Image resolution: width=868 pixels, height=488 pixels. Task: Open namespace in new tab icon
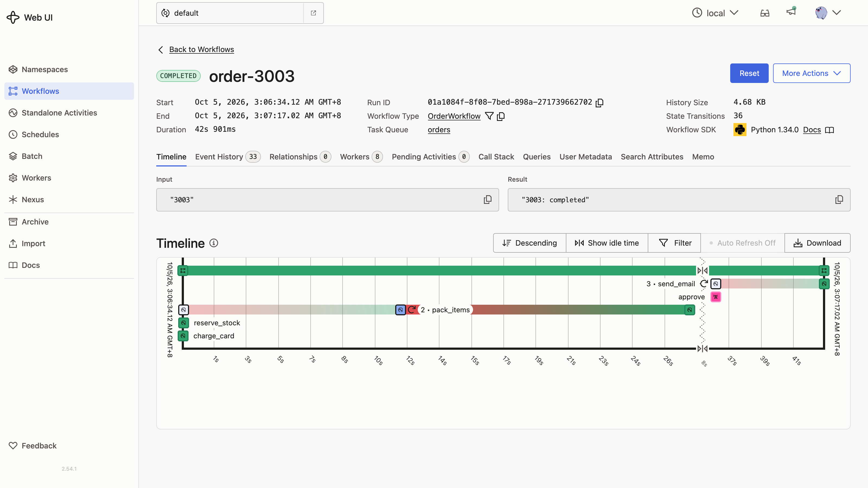click(313, 13)
